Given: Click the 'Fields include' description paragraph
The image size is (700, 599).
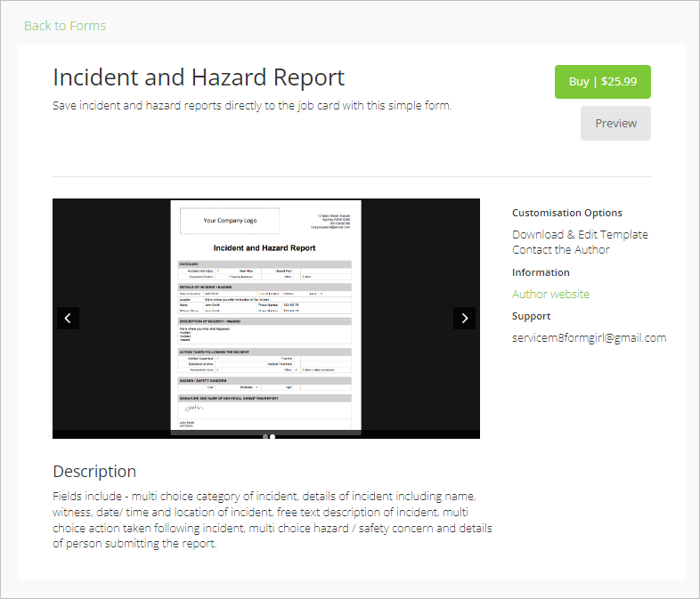Looking at the screenshot, I should coord(273,520).
